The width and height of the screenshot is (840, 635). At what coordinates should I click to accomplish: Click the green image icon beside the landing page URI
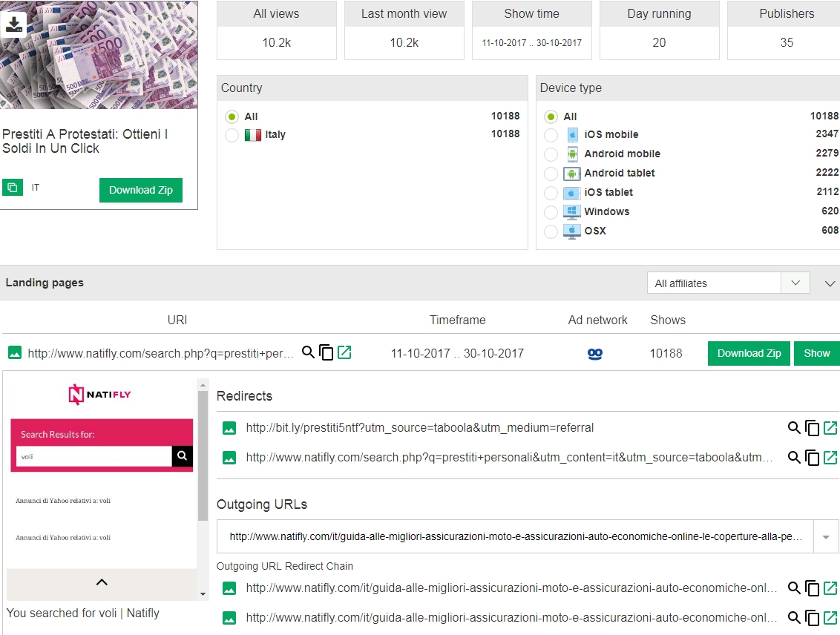[x=15, y=353]
